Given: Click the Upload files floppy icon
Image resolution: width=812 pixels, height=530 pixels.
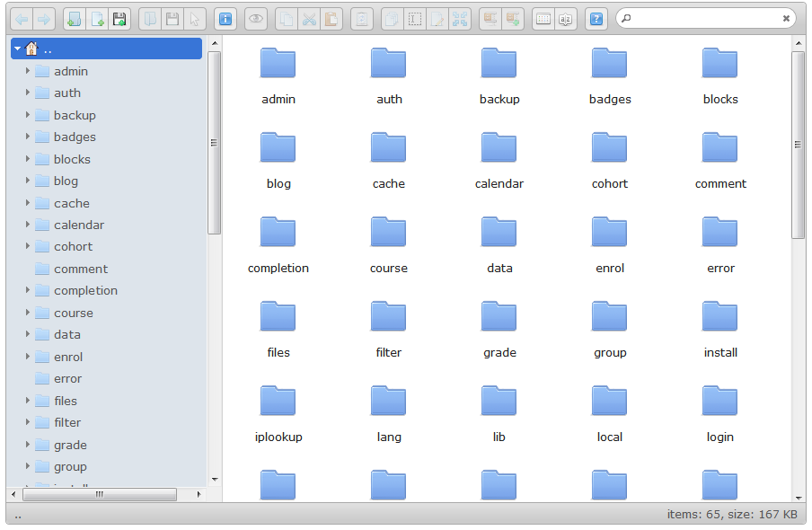Looking at the screenshot, I should 119,19.
